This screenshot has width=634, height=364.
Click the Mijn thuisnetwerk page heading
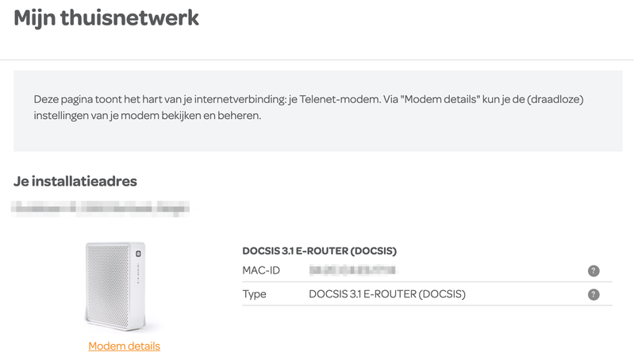106,17
